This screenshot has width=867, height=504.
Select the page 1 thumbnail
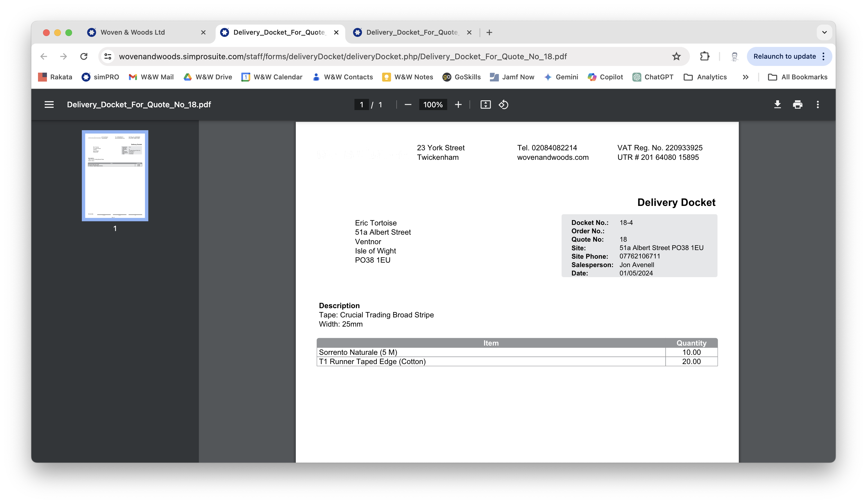pos(115,175)
